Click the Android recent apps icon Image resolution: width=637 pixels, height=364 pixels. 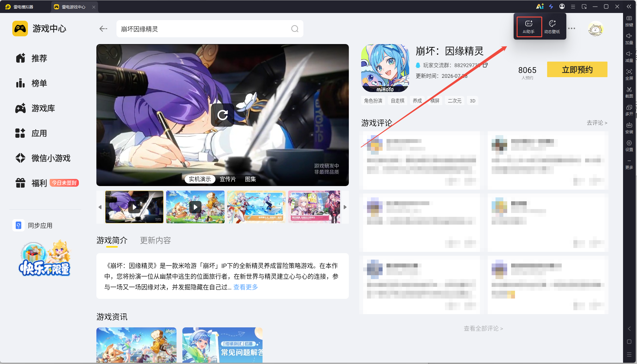coord(629,355)
